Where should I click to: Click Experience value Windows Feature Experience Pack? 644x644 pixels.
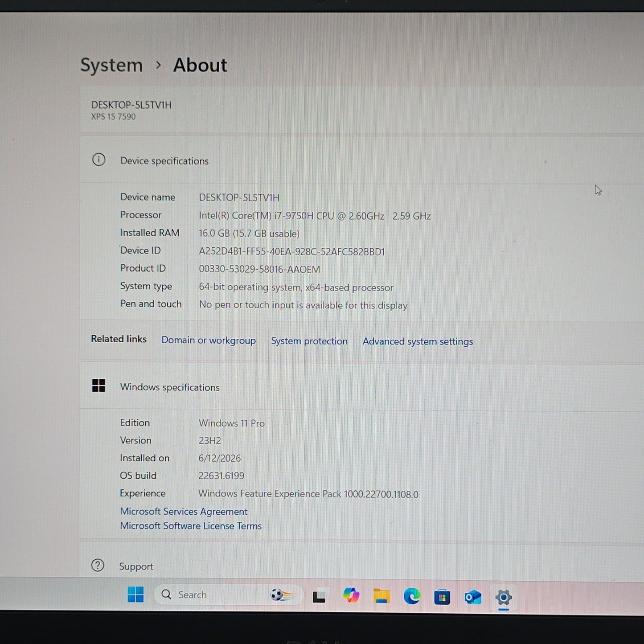(308, 494)
